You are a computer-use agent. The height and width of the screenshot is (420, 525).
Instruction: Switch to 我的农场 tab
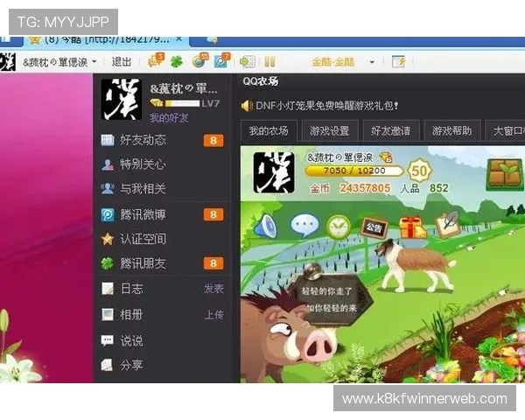[x=269, y=131]
